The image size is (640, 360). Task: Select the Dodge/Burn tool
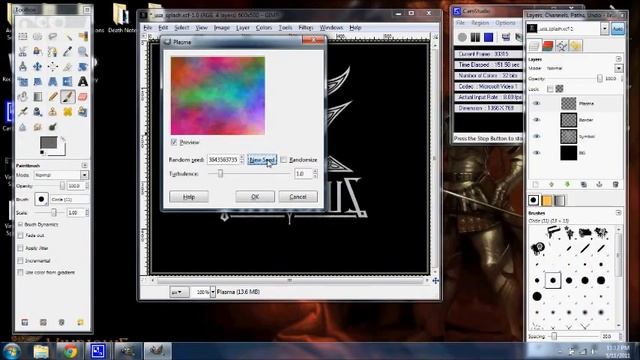tap(53, 127)
